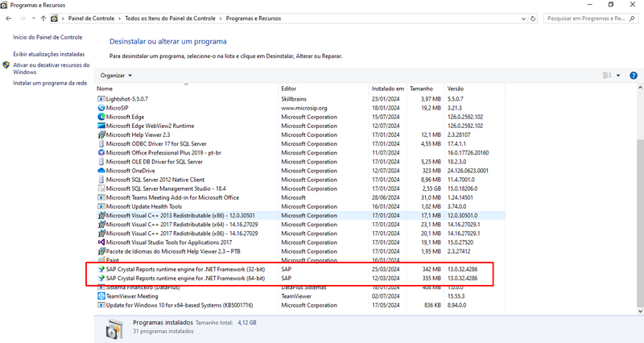Sort by the Tamanho column header
Image resolution: width=644 pixels, height=343 pixels.
[x=421, y=89]
